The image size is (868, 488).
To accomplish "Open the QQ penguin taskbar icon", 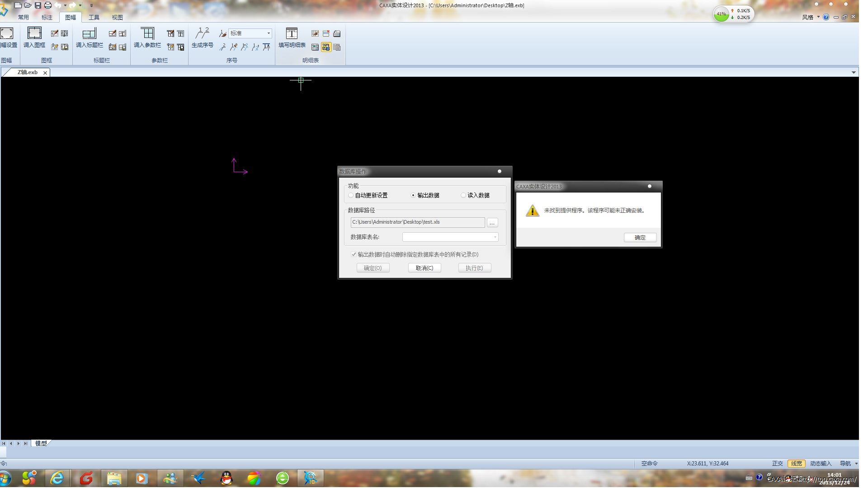I will coord(226,478).
